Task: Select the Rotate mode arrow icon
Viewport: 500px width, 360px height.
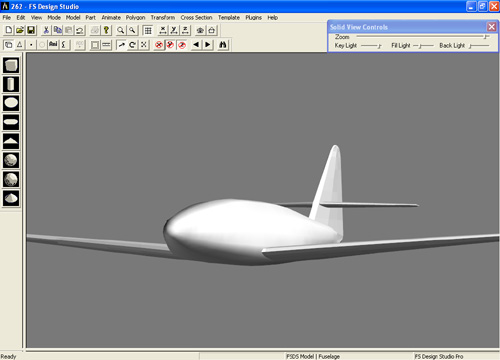Action: pyautogui.click(x=132, y=45)
